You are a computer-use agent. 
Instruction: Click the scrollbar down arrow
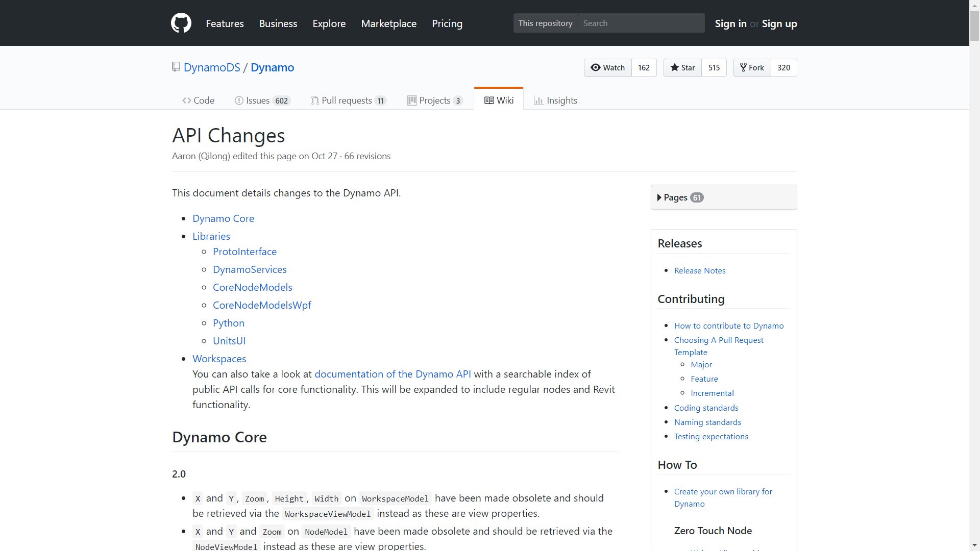click(974, 546)
